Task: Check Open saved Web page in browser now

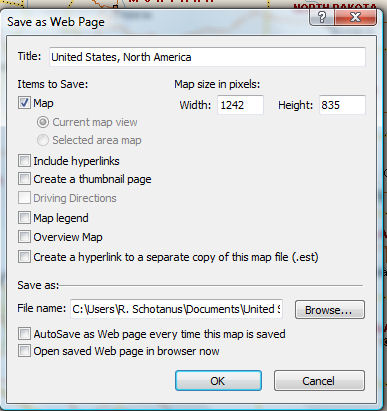Action: [24, 351]
